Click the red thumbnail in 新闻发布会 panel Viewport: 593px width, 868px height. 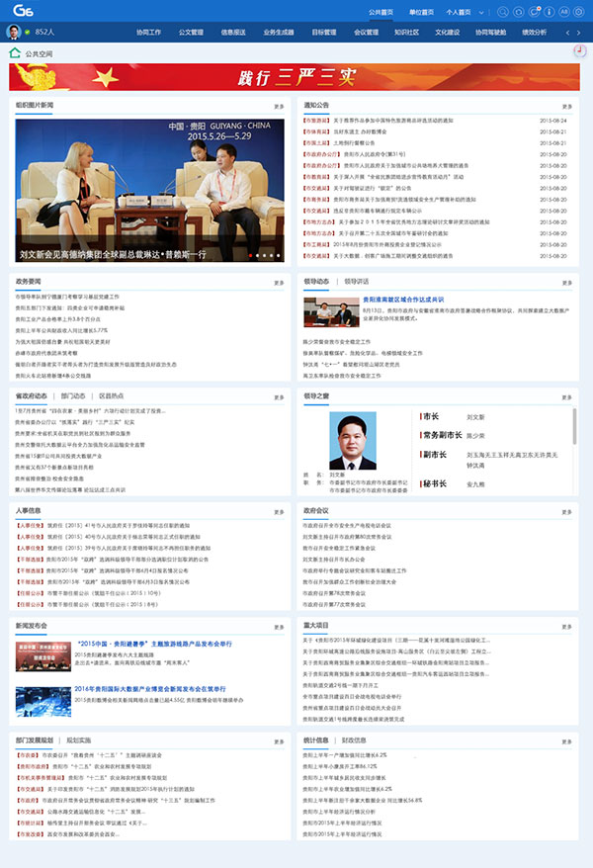coord(43,656)
